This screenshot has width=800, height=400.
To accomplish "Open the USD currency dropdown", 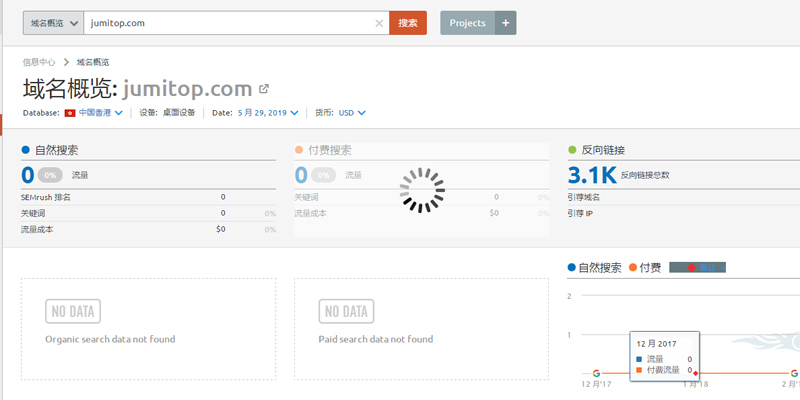I will coord(352,113).
